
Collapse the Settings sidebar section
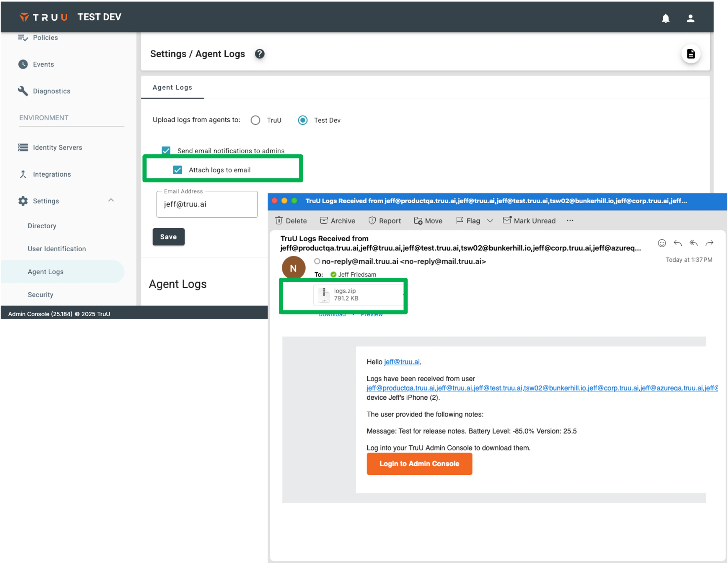coord(111,200)
